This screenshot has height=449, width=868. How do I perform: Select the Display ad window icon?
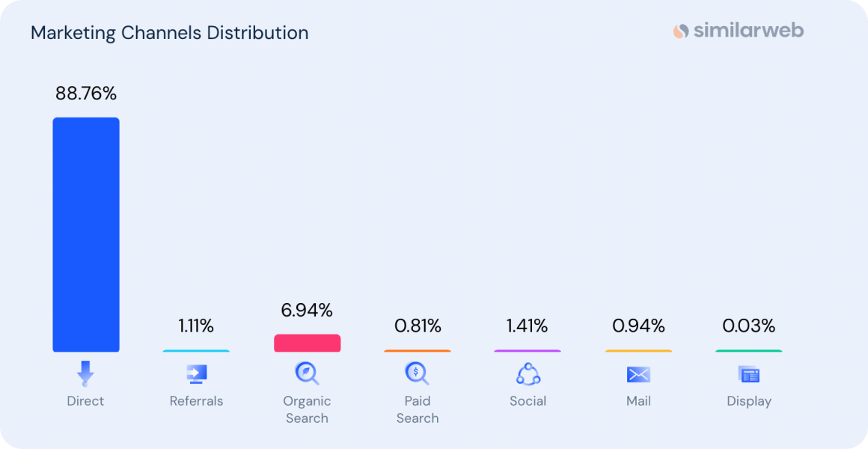coord(748,374)
